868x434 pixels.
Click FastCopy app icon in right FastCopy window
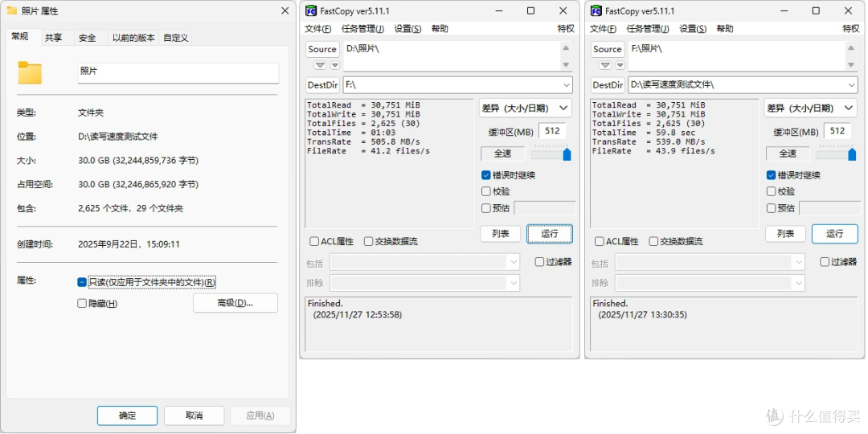[x=596, y=11]
